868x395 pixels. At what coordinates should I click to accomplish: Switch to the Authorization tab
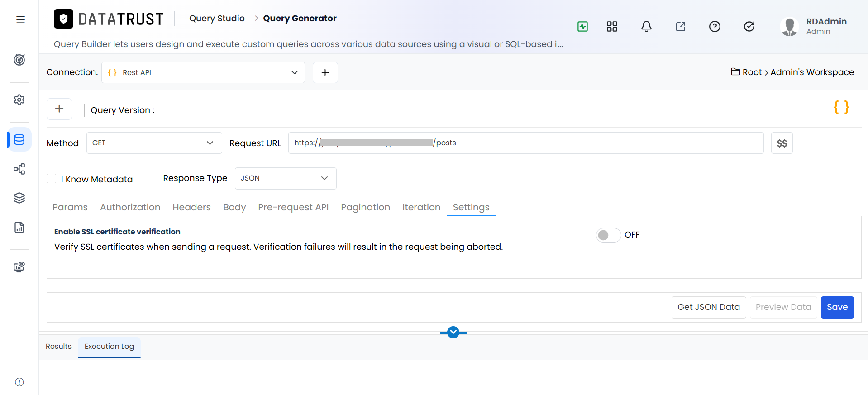click(x=130, y=207)
